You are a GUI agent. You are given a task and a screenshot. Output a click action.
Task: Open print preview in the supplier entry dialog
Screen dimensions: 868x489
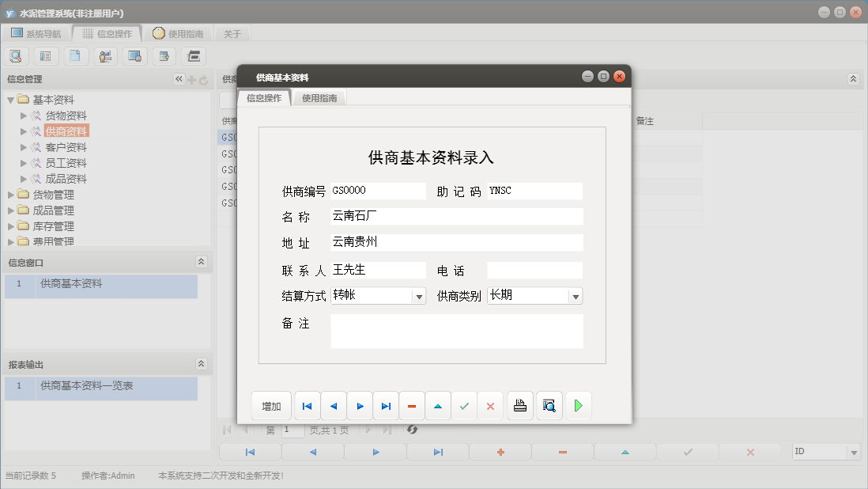(549, 405)
